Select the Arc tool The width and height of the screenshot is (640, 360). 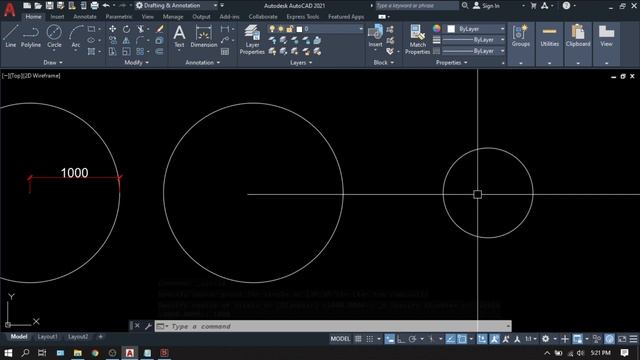click(x=76, y=37)
